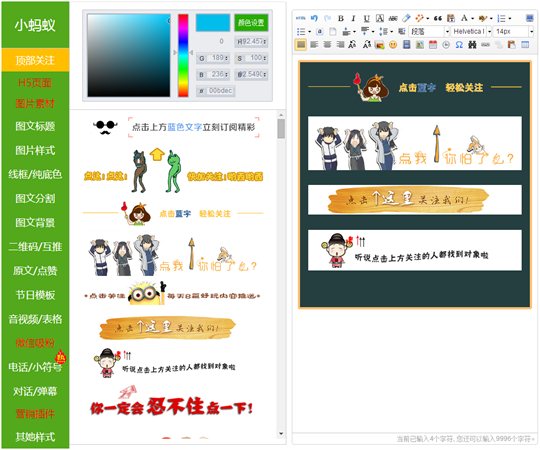Click the current blue color preview swatch
540x450 pixels.
[213, 23]
